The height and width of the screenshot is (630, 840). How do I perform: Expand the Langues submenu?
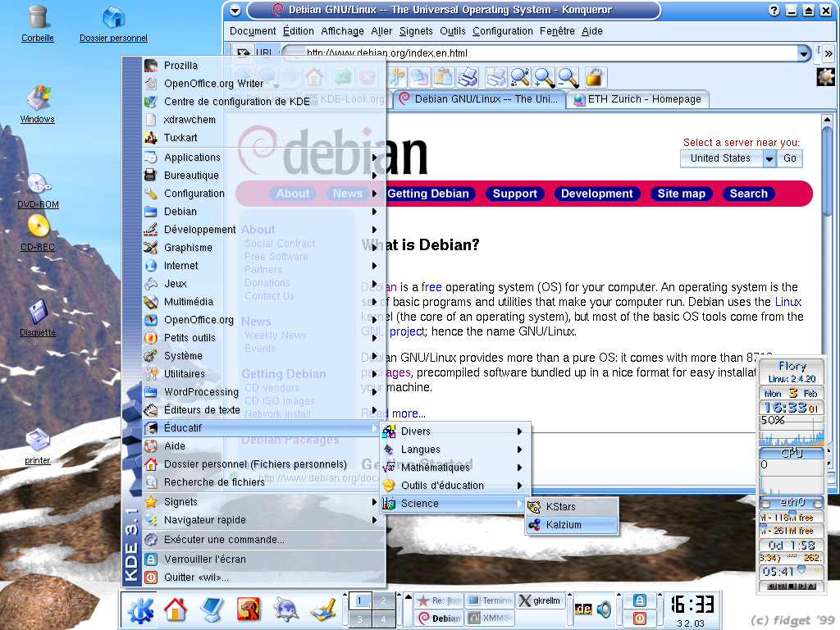(454, 449)
